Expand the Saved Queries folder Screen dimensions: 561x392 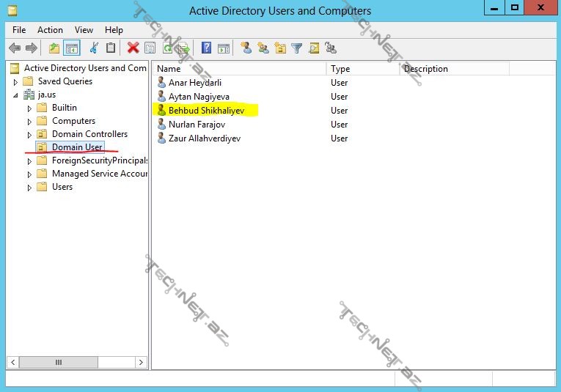16,82
